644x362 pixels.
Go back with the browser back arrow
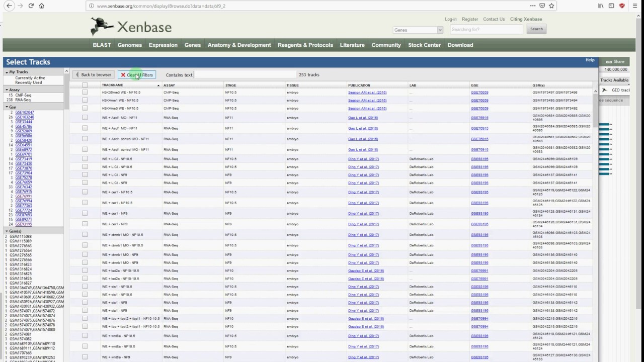9,6
